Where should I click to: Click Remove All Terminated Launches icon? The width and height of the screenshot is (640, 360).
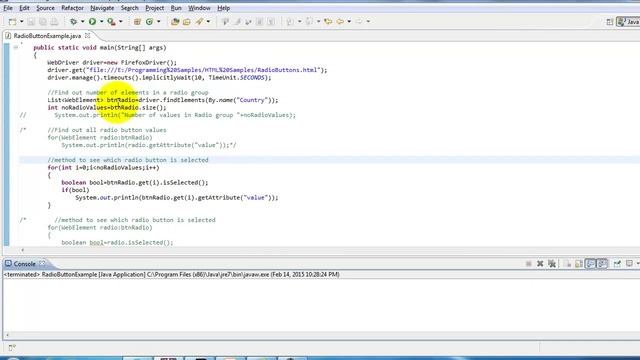click(552, 264)
